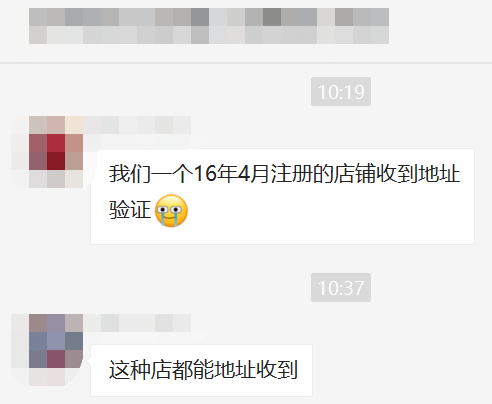Click the message bubble saying 这种店都能地址收到

(201, 370)
